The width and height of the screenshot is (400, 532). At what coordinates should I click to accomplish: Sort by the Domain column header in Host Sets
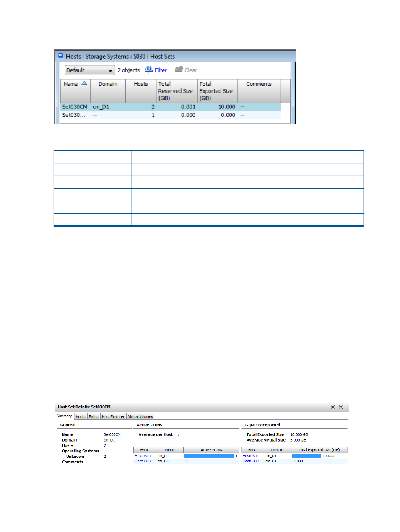click(x=108, y=90)
